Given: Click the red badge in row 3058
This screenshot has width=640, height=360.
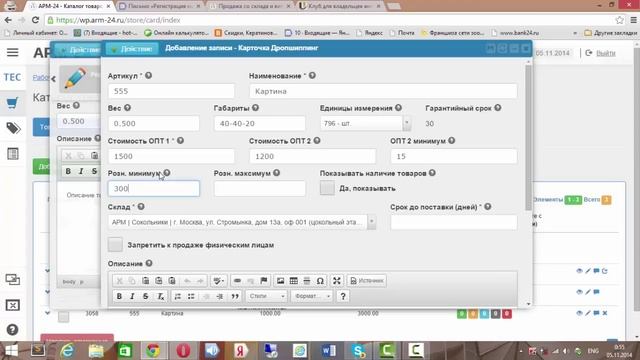Looking at the screenshot, I should 507,314.
